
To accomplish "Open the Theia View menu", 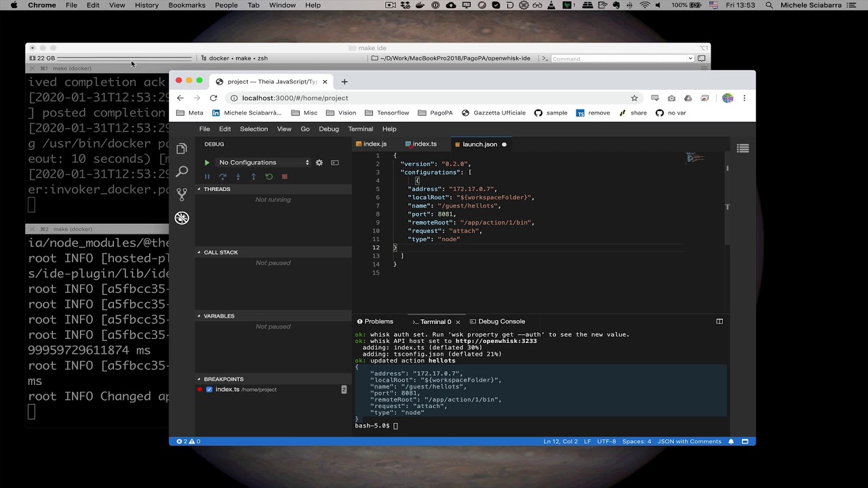I will pos(284,129).
